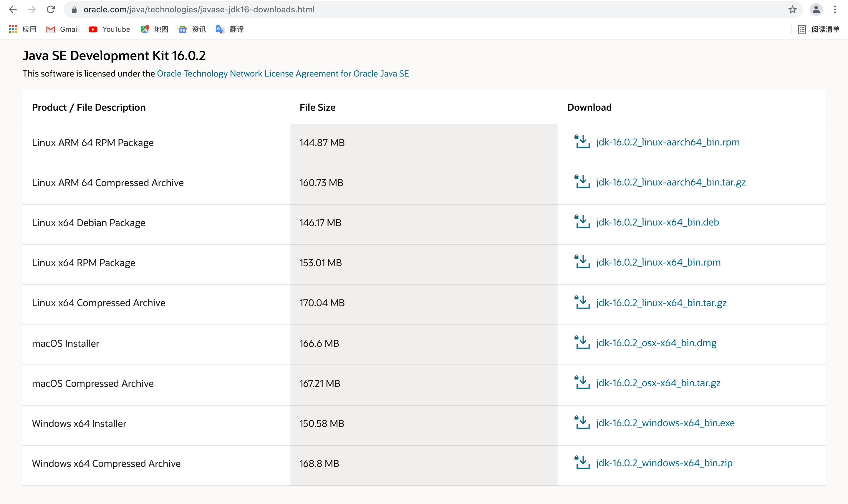
Task: Click the 146.17 MB file size
Action: point(320,223)
